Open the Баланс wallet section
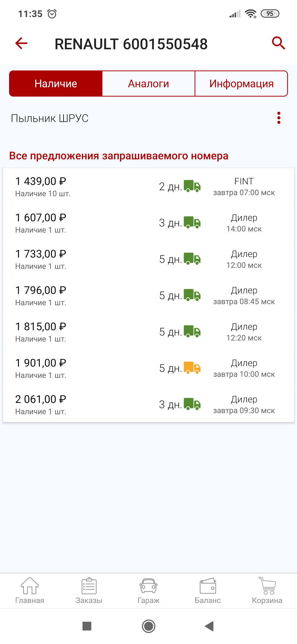This screenshot has width=297, height=644. pos(208,591)
